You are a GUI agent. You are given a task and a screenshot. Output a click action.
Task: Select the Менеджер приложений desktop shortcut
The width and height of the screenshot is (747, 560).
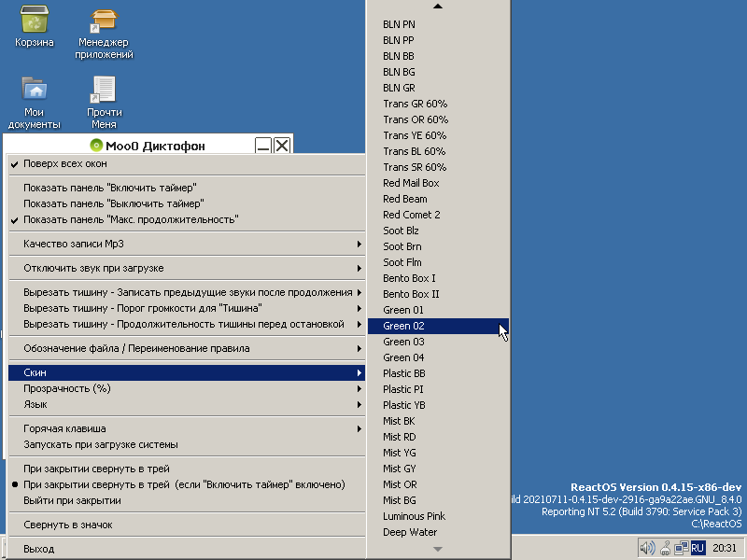(104, 34)
